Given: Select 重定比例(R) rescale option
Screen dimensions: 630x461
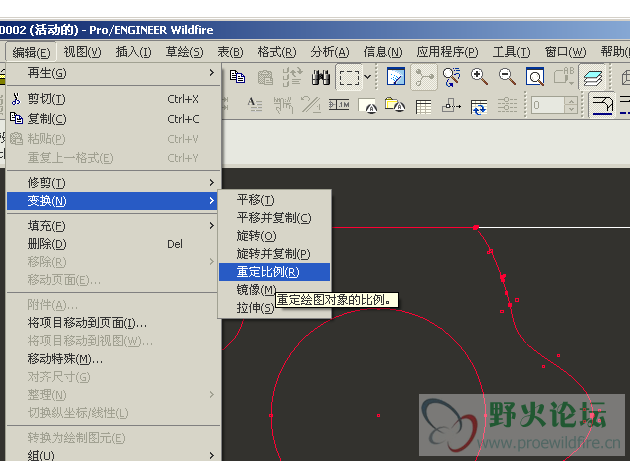Looking at the screenshot, I should tap(274, 272).
